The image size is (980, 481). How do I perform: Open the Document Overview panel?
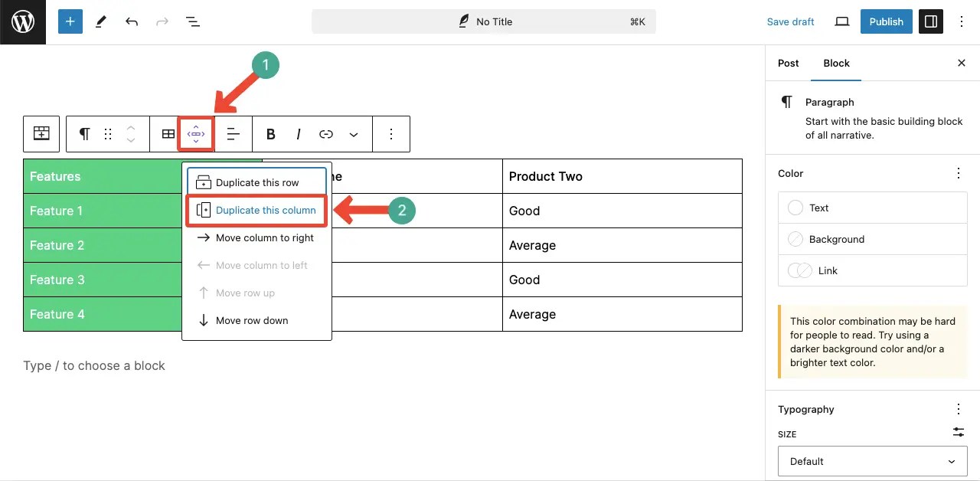(192, 21)
